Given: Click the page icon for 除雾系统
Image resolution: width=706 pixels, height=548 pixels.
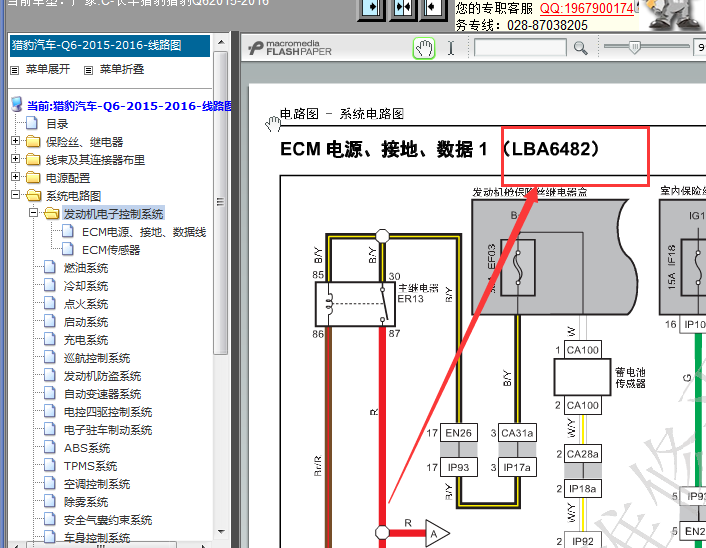Looking at the screenshot, I should (50, 501).
